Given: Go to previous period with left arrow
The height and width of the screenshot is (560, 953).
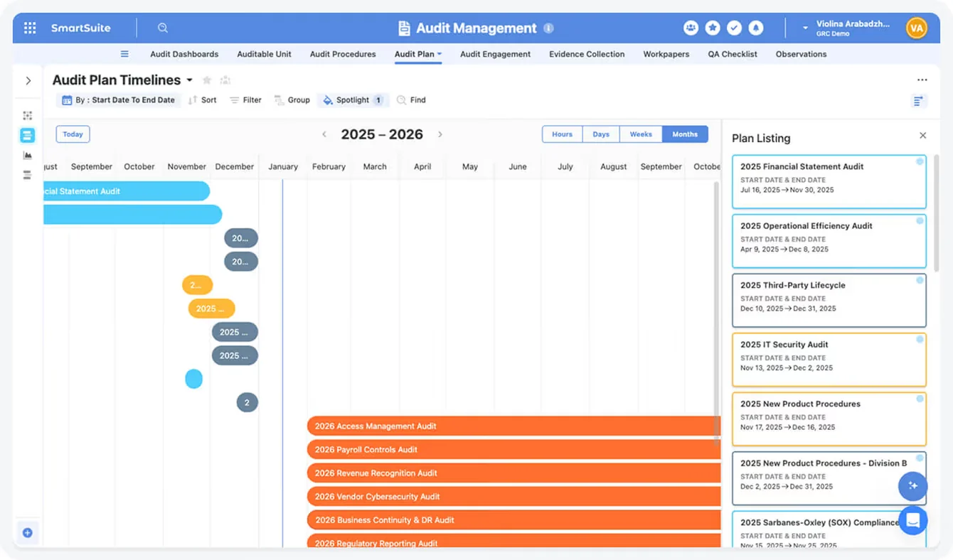Looking at the screenshot, I should 324,134.
